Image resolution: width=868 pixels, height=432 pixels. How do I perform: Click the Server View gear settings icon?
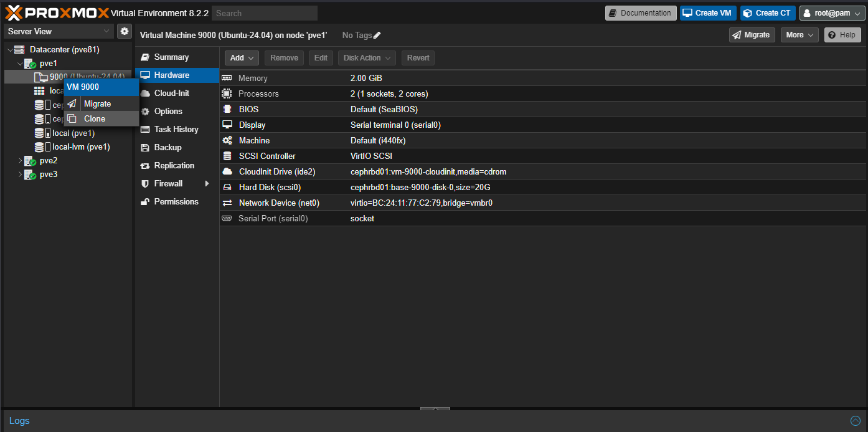[124, 31]
